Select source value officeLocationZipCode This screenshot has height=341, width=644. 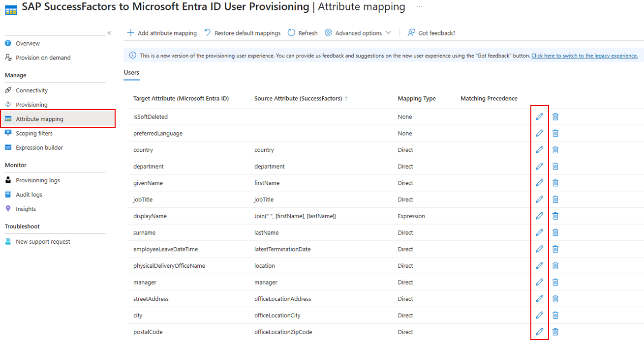pos(283,332)
